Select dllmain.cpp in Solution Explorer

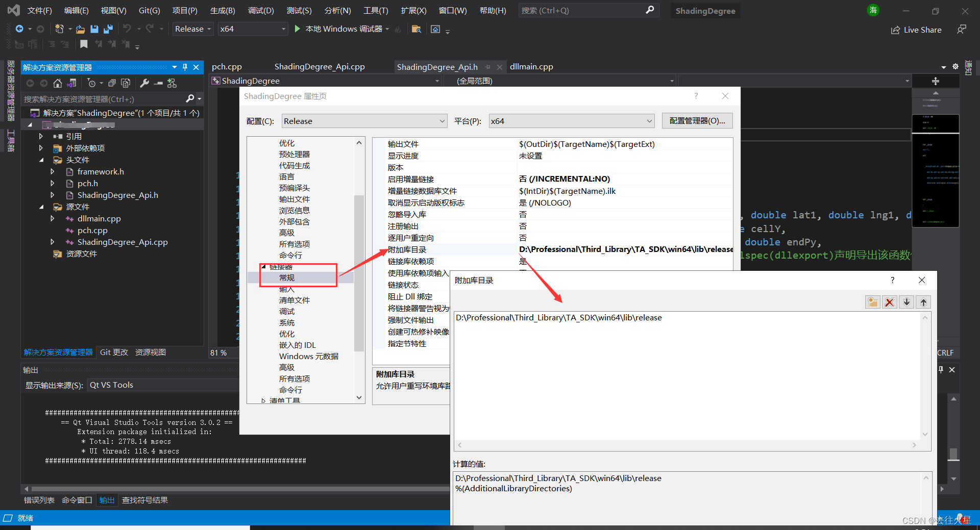click(x=99, y=219)
